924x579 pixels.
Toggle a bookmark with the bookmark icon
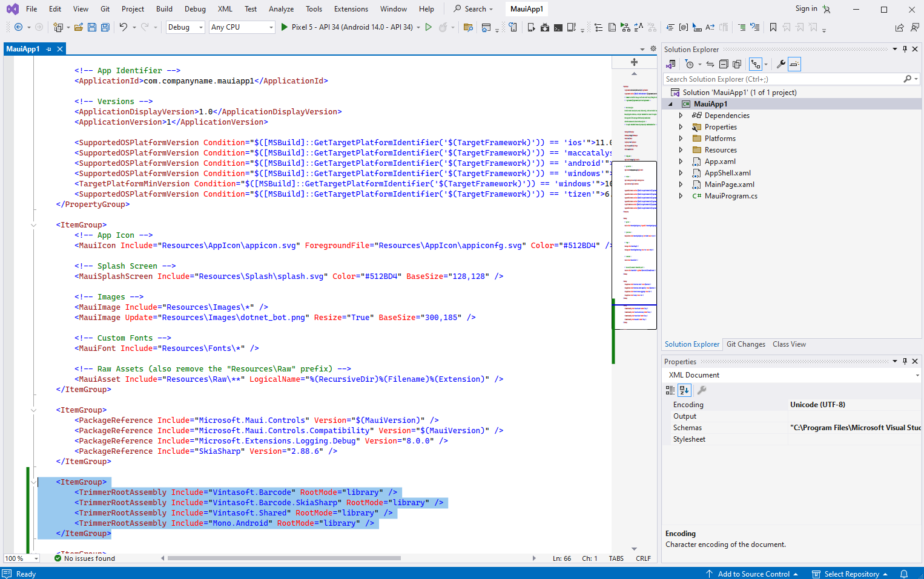click(x=773, y=27)
